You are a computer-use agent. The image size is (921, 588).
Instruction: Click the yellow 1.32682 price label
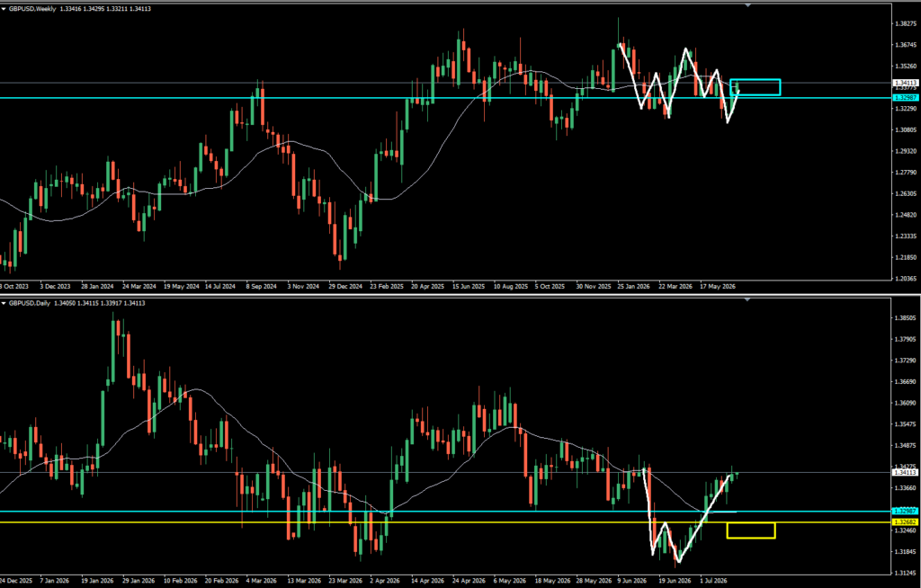coord(905,522)
